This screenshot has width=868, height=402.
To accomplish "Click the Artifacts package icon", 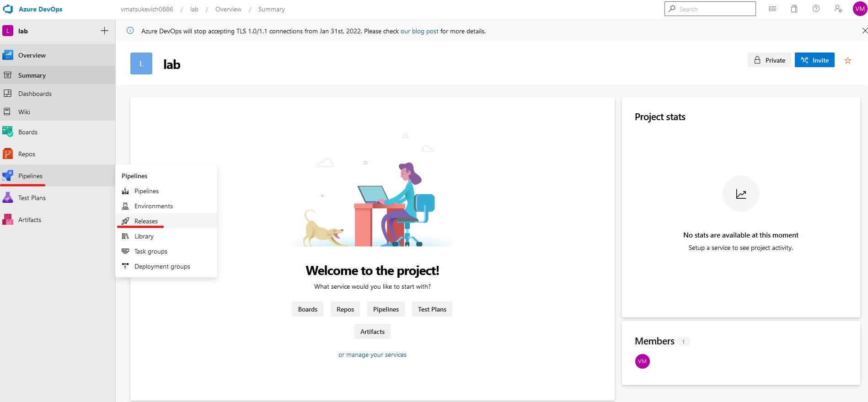I will pyautogui.click(x=8, y=220).
